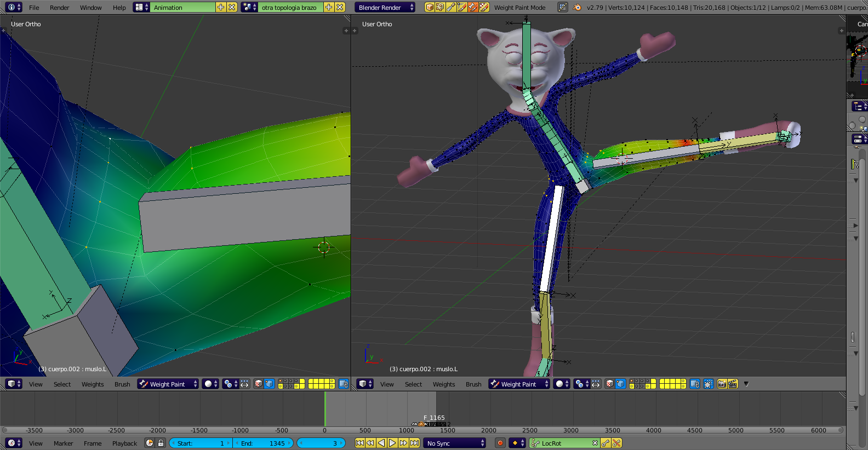The height and width of the screenshot is (450, 868).
Task: Jump to previous keyframe
Action: (x=370, y=443)
